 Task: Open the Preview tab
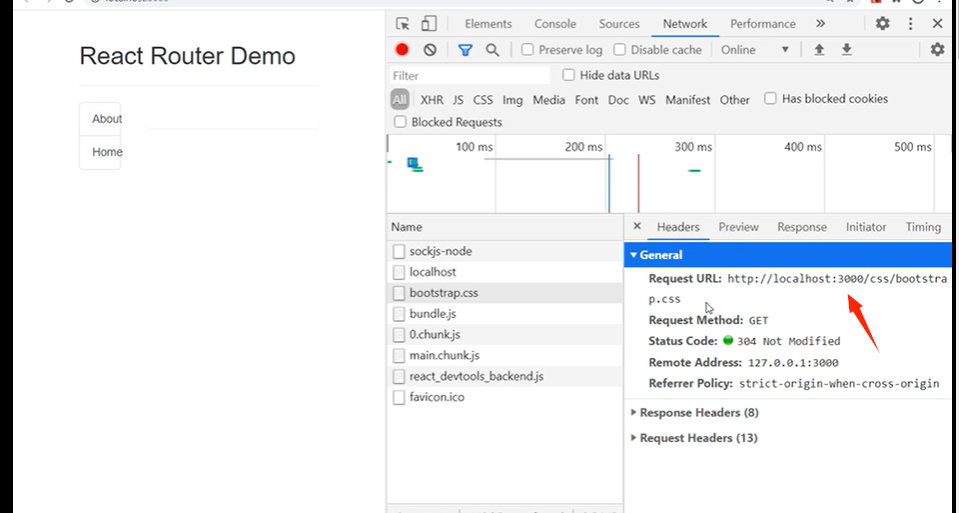[x=738, y=227]
